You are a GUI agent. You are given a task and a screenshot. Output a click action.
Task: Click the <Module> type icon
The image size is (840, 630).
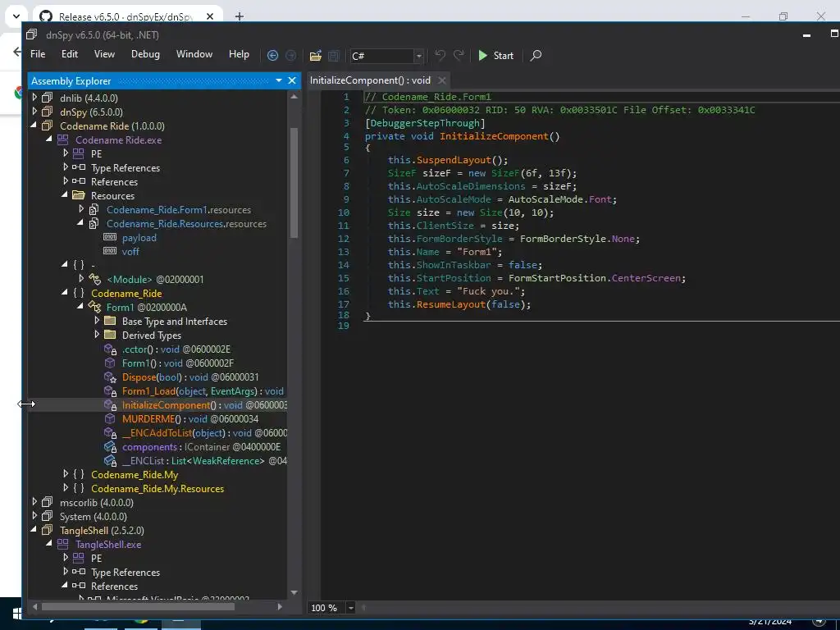pos(94,279)
